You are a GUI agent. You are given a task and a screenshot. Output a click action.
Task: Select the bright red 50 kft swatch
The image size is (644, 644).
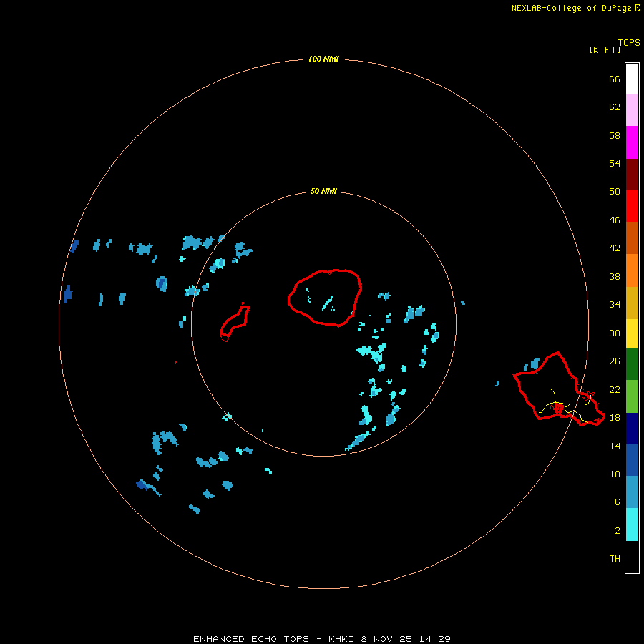[x=632, y=206]
